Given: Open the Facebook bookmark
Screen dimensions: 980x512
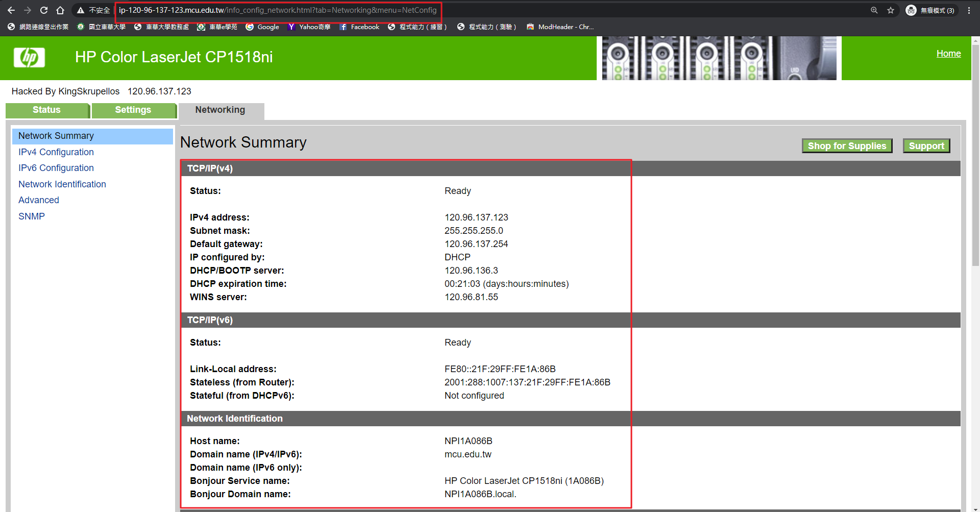Looking at the screenshot, I should point(359,27).
